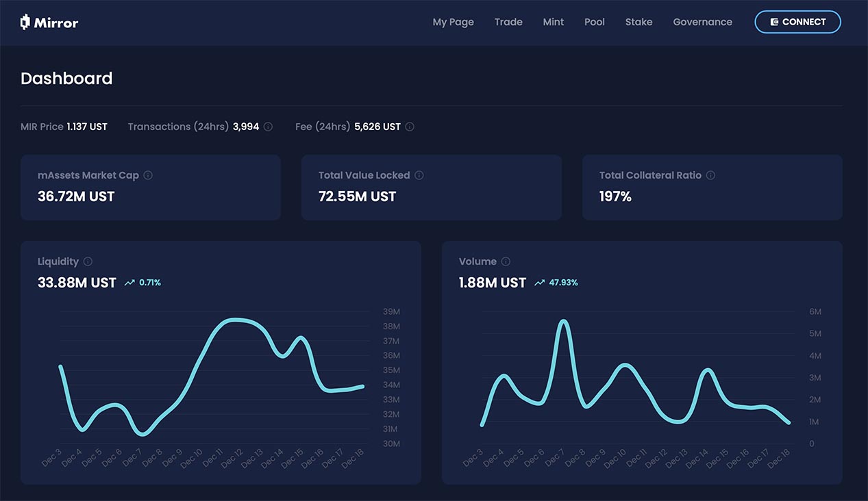Viewport: 868px width, 501px height.
Task: Open the My Page menu item
Action: click(453, 22)
